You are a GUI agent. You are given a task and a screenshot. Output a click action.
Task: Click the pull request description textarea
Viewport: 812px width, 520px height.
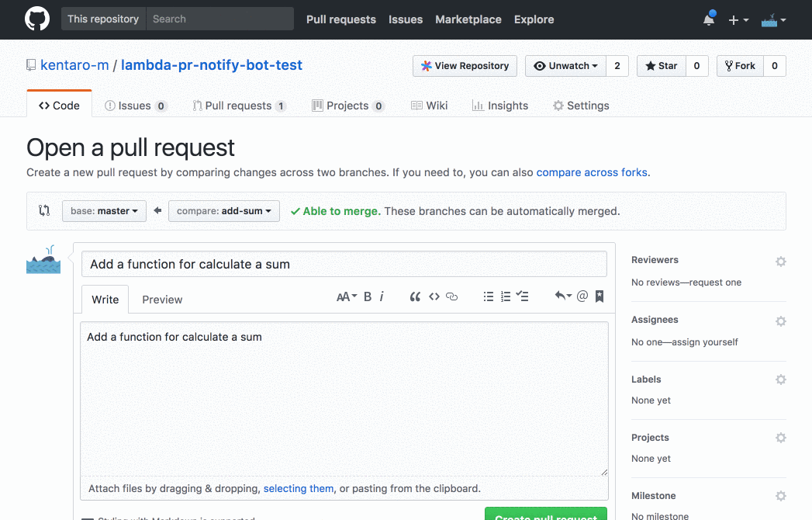pos(344,399)
